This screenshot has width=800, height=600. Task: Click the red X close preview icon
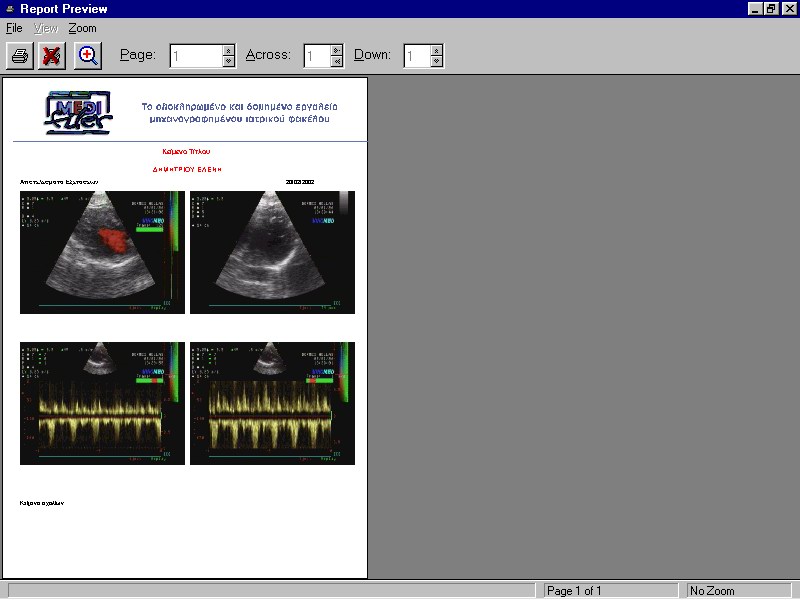click(52, 56)
